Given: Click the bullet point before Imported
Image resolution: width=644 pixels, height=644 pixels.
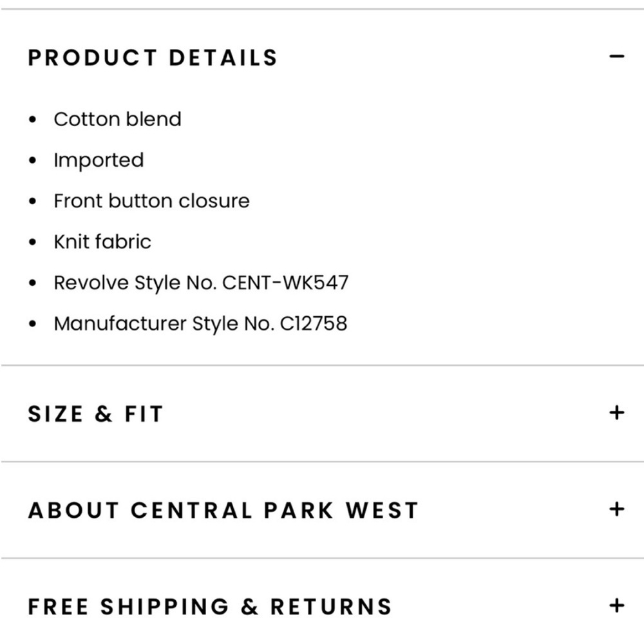Looking at the screenshot, I should click(x=33, y=161).
